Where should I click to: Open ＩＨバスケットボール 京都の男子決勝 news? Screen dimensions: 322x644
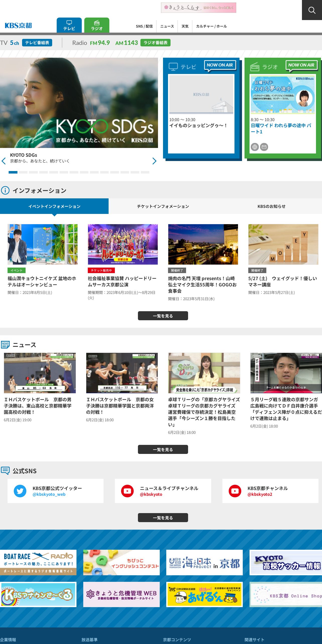pyautogui.click(x=38, y=406)
